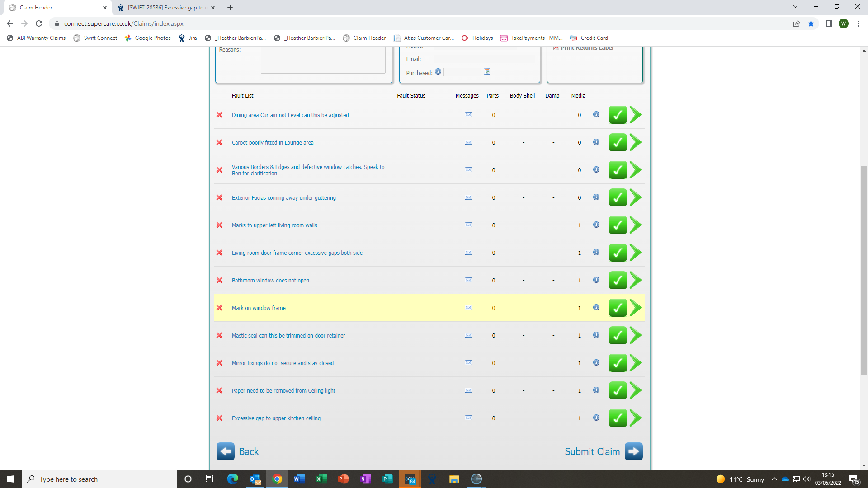Click green checkmark on 'Paper need to be removed' row
The image size is (868, 488).
pyautogui.click(x=618, y=390)
